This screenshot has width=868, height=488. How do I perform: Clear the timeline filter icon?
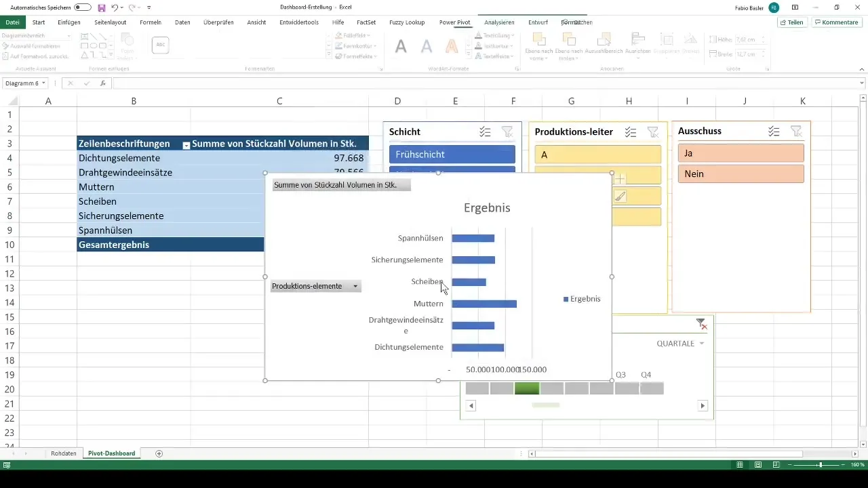[x=701, y=323]
